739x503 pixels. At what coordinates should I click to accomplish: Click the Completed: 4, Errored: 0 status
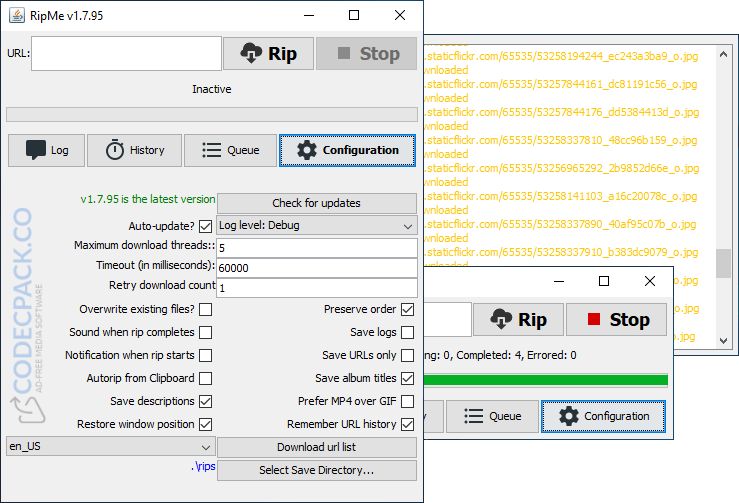pos(516,355)
